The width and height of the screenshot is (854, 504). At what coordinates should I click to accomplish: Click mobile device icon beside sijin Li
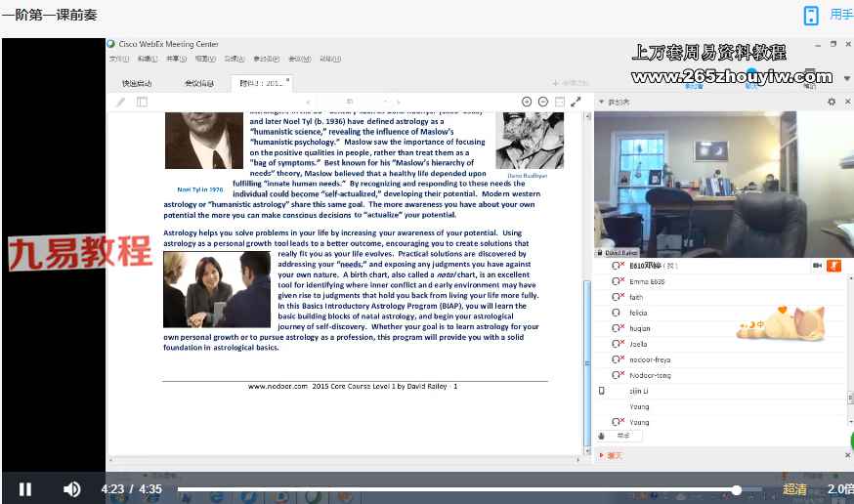601,391
